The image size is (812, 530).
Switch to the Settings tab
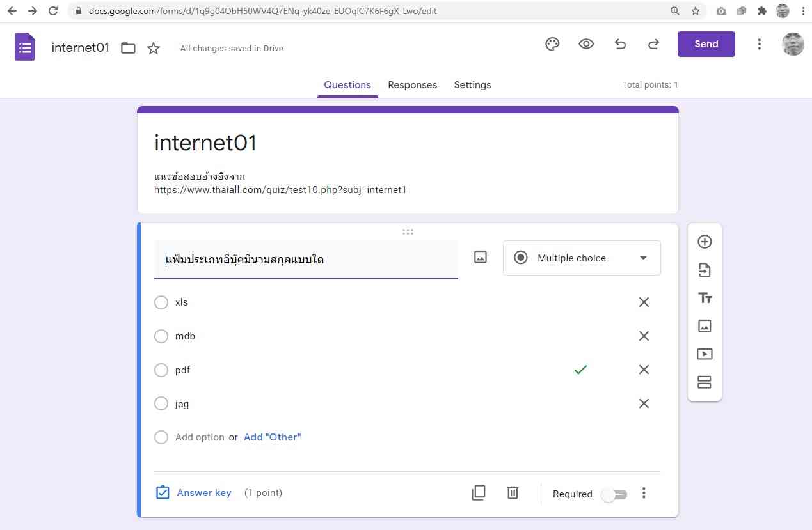click(x=472, y=85)
